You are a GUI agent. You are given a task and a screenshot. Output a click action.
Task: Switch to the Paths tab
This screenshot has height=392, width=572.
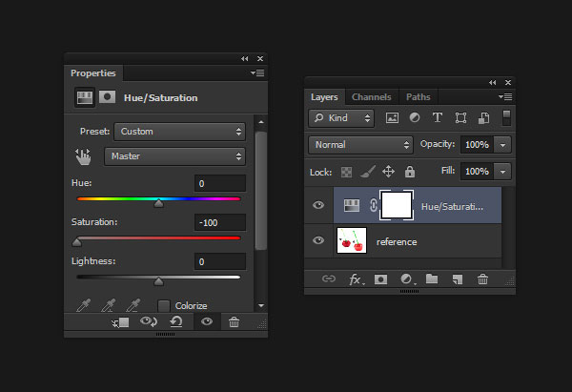pyautogui.click(x=419, y=97)
